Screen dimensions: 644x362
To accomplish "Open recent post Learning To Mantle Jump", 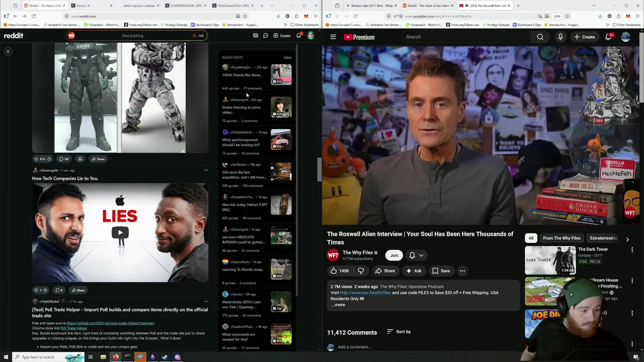I will click(x=257, y=272).
